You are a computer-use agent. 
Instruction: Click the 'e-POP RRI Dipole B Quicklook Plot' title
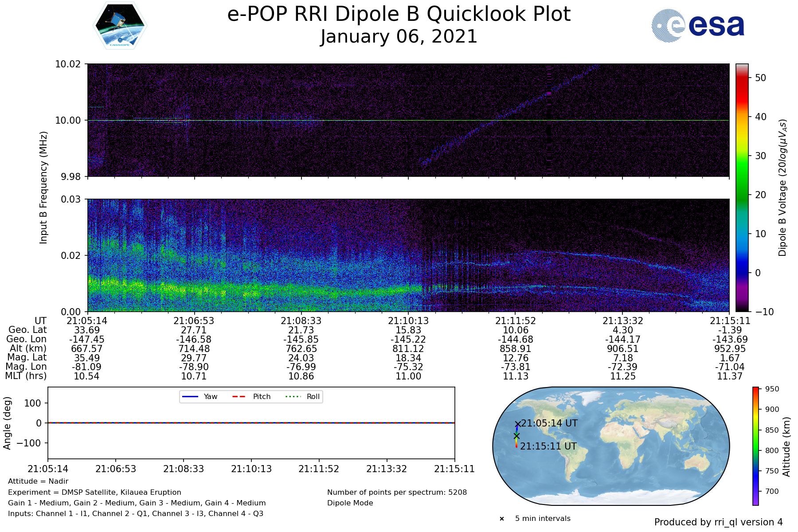coord(399,14)
